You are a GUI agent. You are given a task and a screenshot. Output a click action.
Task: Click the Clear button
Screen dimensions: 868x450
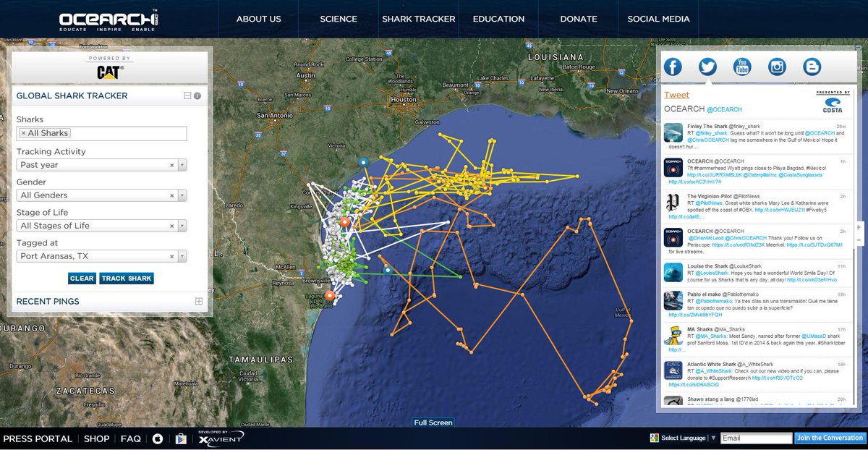82,279
